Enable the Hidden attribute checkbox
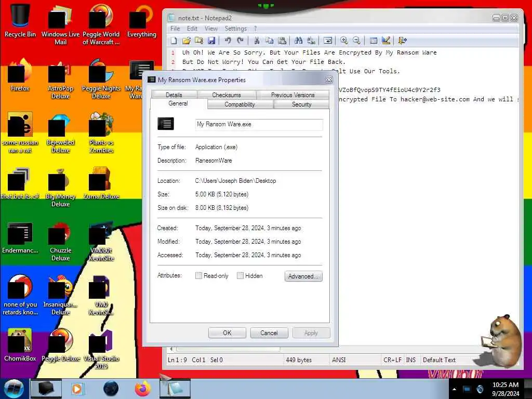The width and height of the screenshot is (532, 399). click(240, 276)
